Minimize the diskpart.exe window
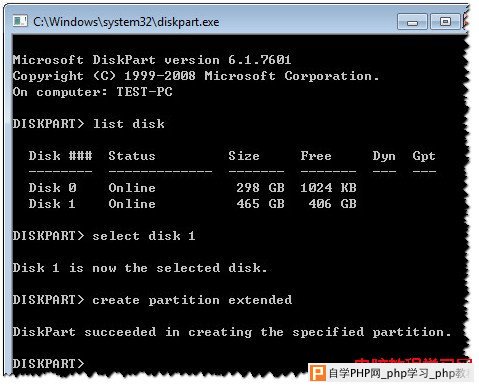 point(412,22)
